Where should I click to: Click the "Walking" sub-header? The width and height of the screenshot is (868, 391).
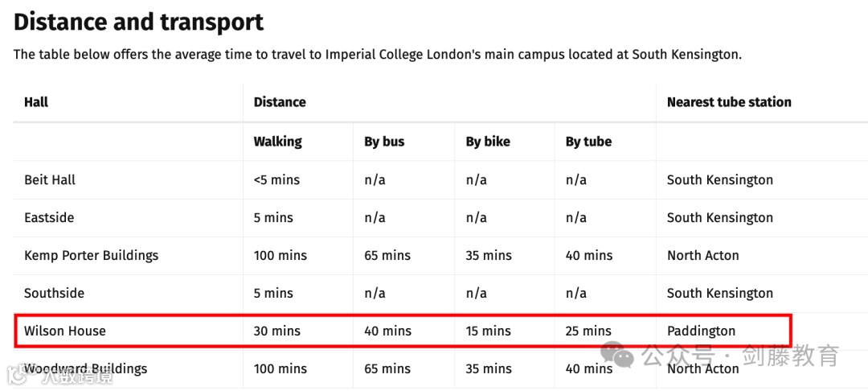click(277, 142)
